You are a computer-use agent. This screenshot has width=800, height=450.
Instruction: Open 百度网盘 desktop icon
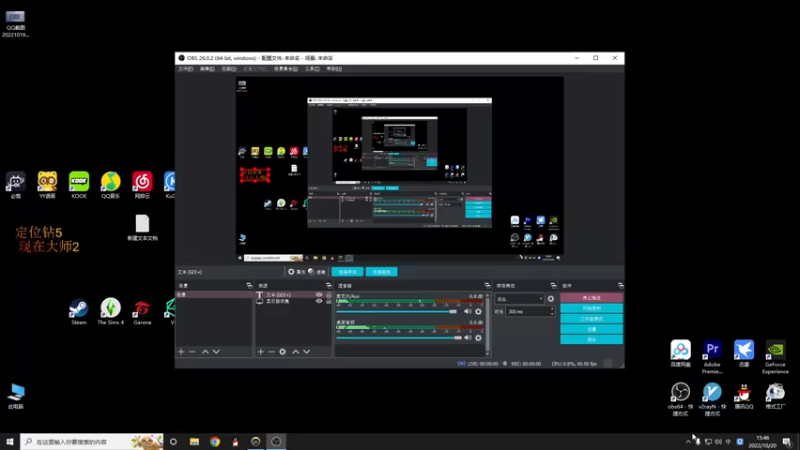(x=680, y=353)
